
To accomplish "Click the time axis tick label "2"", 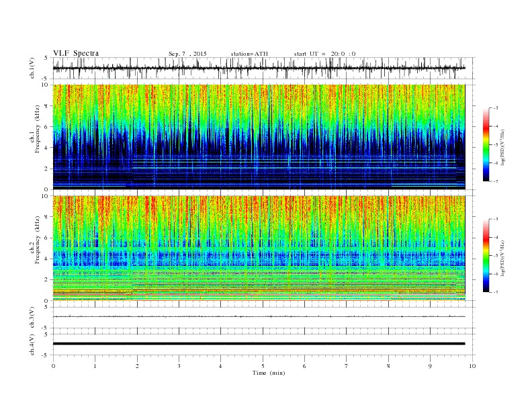I will tap(137, 366).
